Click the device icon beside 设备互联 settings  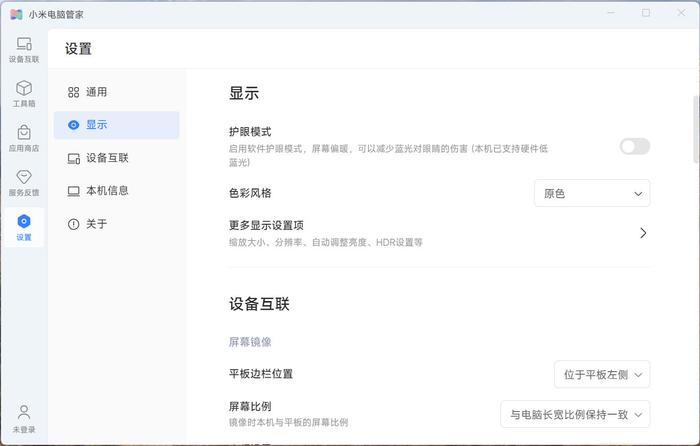tap(73, 158)
